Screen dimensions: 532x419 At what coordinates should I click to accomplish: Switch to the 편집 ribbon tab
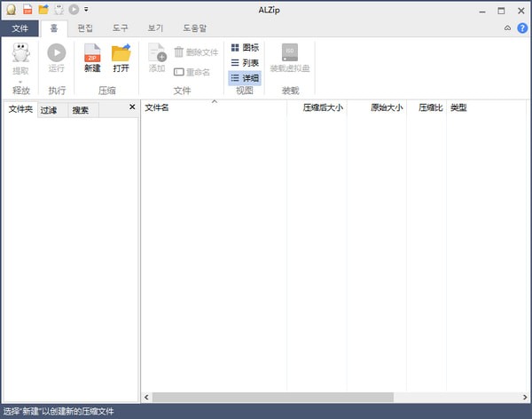(x=86, y=28)
